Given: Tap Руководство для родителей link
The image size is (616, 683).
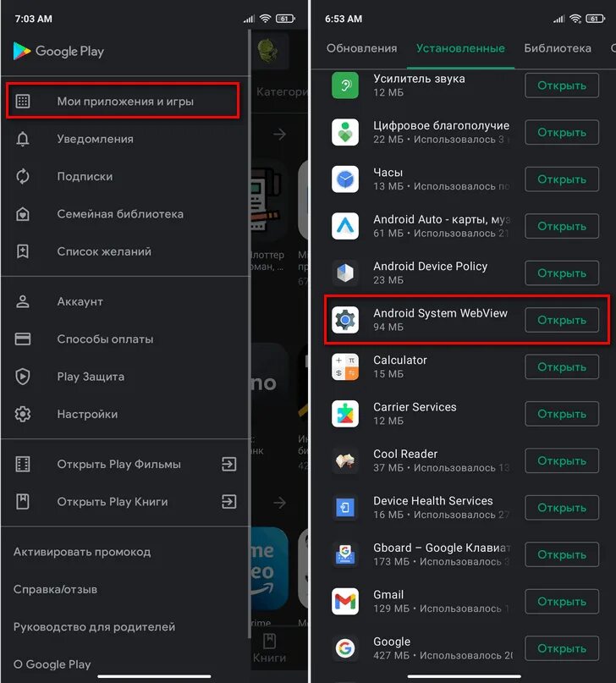Looking at the screenshot, I should [x=94, y=627].
